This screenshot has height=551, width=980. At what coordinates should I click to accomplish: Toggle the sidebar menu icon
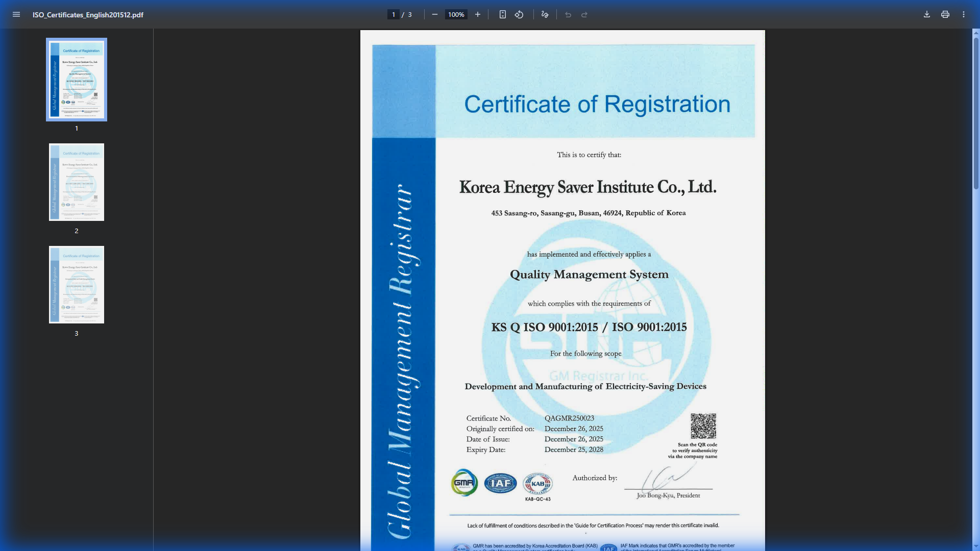16,15
